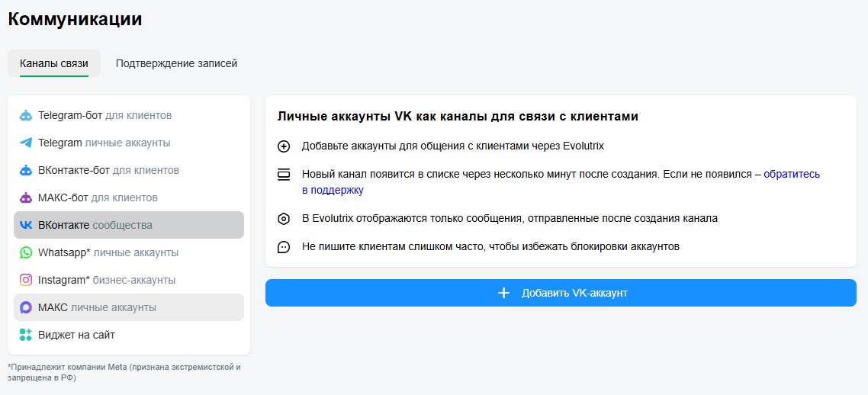This screenshot has height=395, width=868.
Task: Select Виджет на сайт item
Action: 129,335
